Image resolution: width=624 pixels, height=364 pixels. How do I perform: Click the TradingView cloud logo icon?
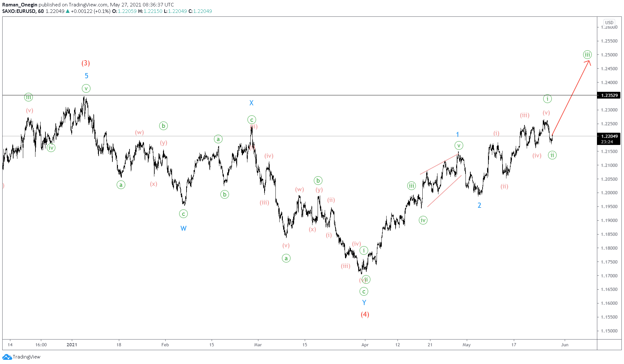(7, 357)
